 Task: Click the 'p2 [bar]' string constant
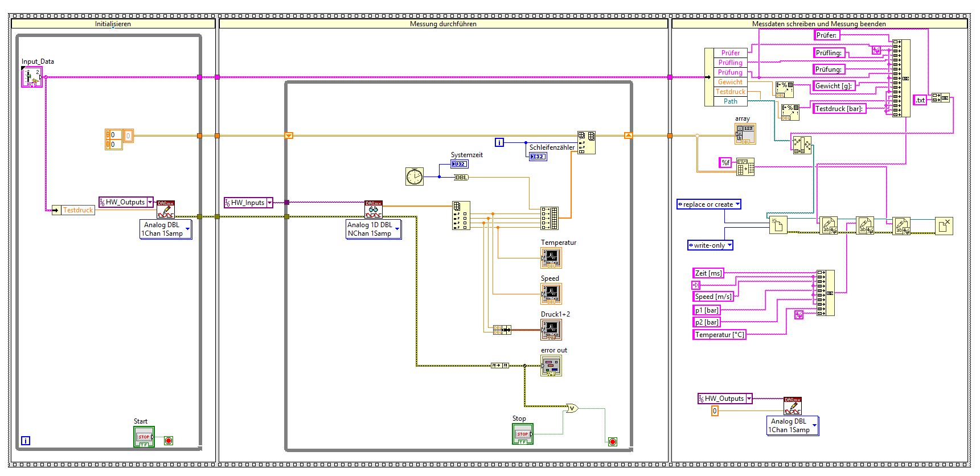coord(707,322)
